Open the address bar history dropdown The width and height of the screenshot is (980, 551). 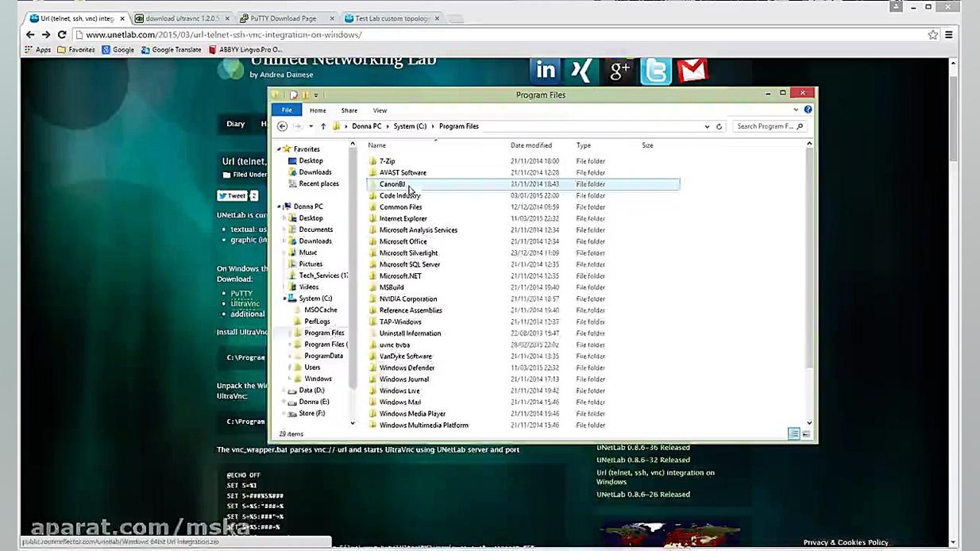[707, 126]
